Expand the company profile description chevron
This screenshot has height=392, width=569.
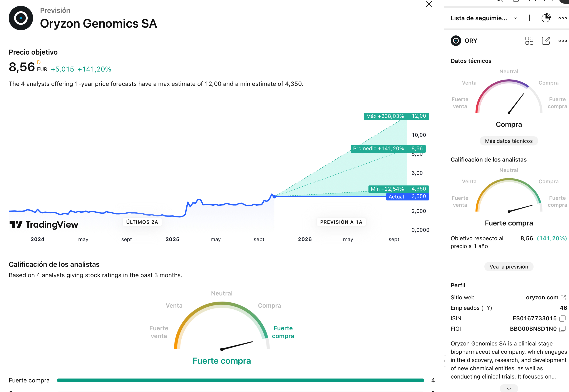click(x=509, y=389)
